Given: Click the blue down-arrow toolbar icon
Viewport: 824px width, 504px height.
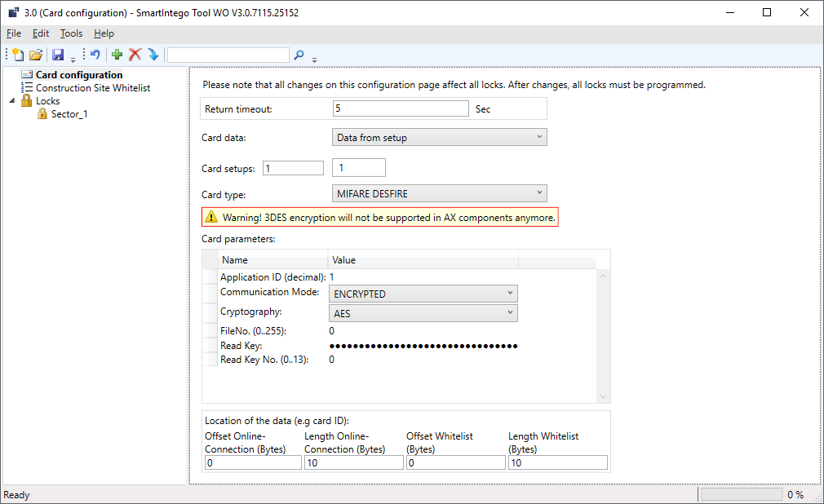Looking at the screenshot, I should point(153,55).
